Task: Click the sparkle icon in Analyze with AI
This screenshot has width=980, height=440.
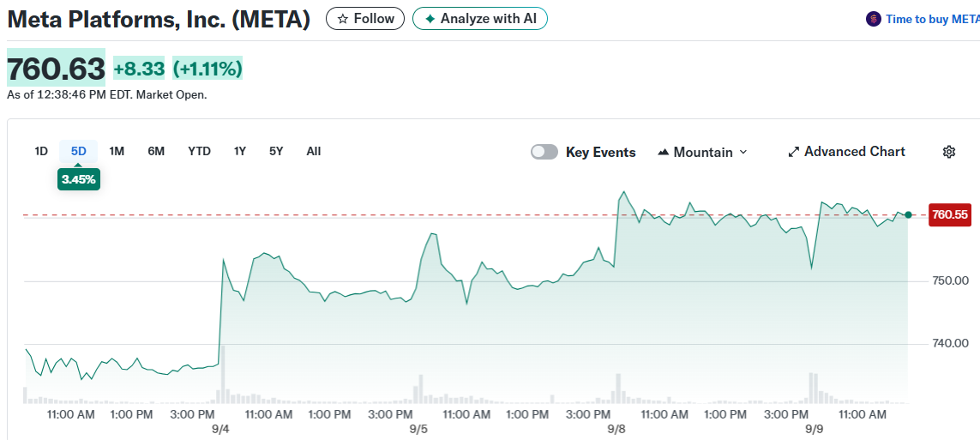Action: pyautogui.click(x=430, y=19)
